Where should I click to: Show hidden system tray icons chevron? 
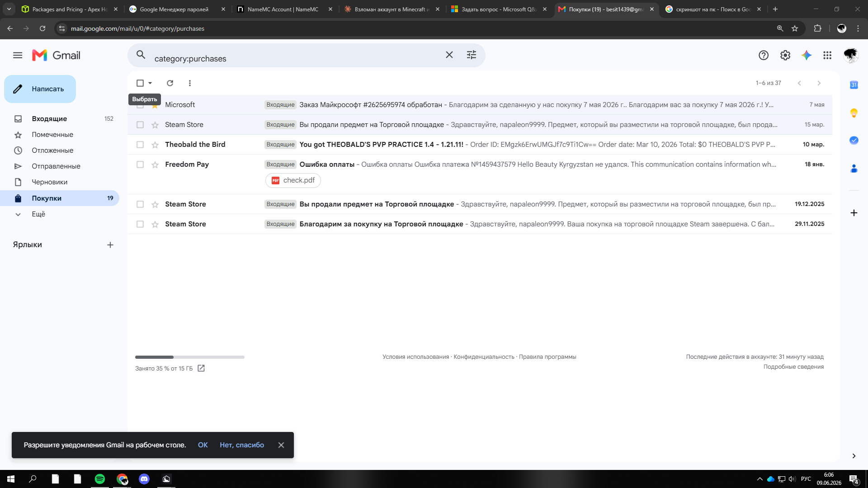click(x=760, y=479)
